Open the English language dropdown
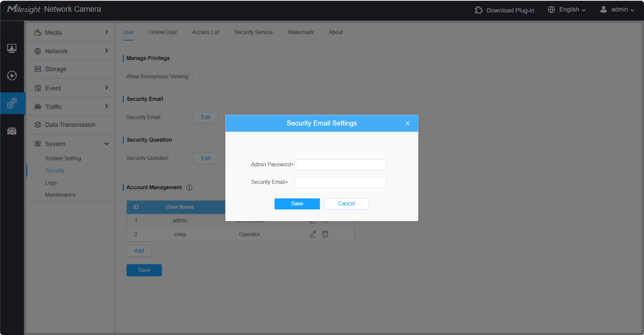Image resolution: width=644 pixels, height=335 pixels. pos(567,10)
